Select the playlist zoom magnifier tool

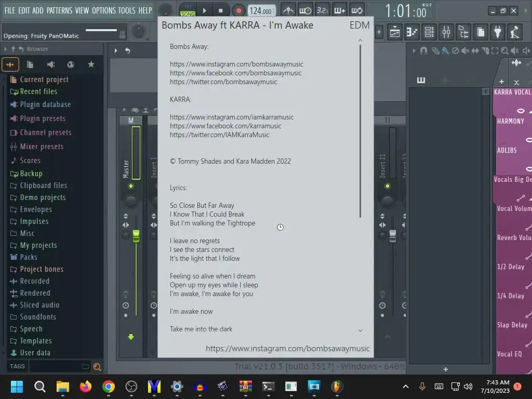coord(505,51)
